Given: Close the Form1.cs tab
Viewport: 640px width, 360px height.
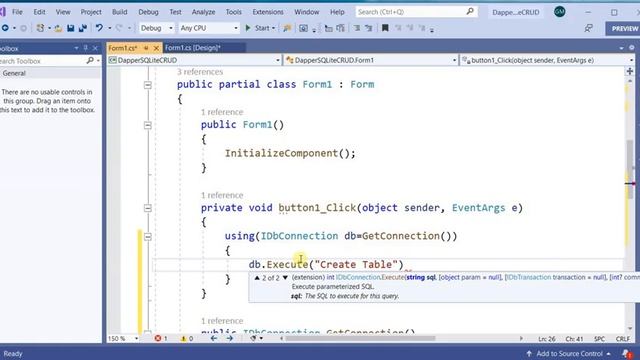Looking at the screenshot, I should pos(156,48).
